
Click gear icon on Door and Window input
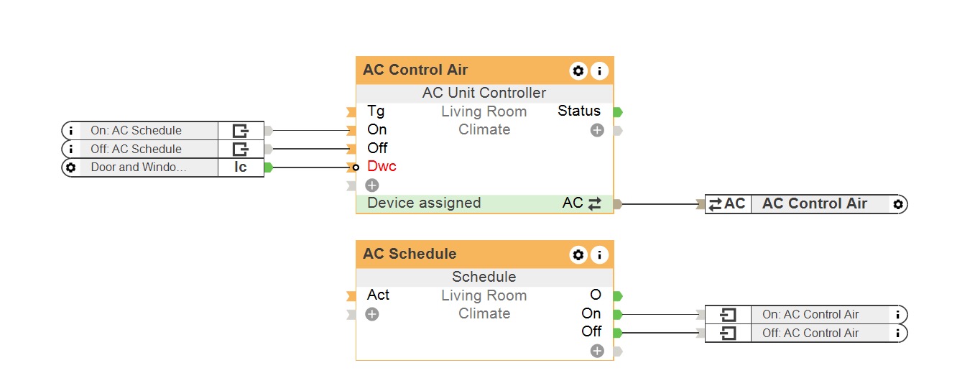[x=70, y=167]
